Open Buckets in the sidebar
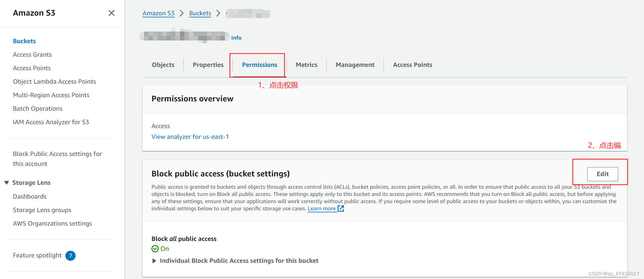Screen dimensions: 644x279 point(24,41)
